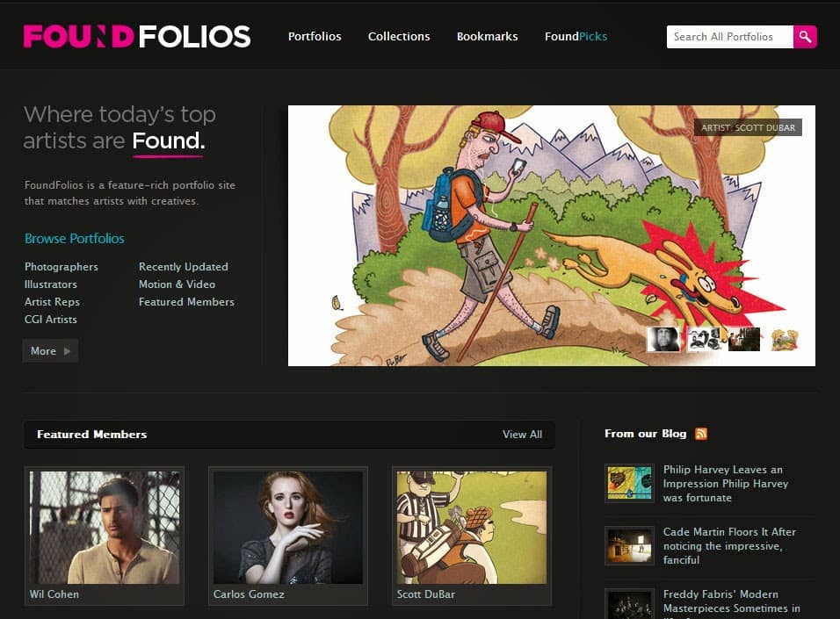The image size is (840, 619).
Task: Go to Bookmarks in the navigation
Action: tap(487, 36)
